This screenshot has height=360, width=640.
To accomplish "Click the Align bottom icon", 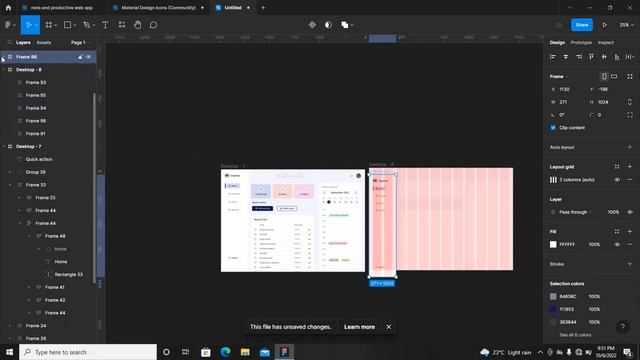I will pos(617,57).
